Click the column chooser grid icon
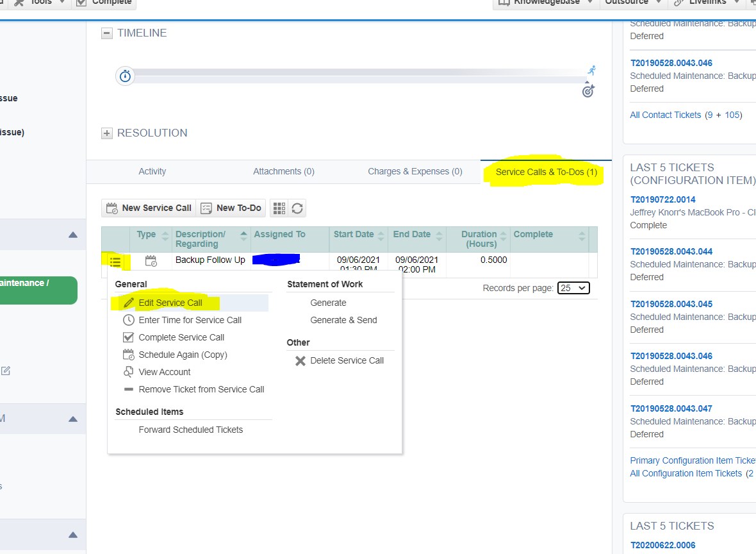The width and height of the screenshot is (756, 554). point(279,208)
